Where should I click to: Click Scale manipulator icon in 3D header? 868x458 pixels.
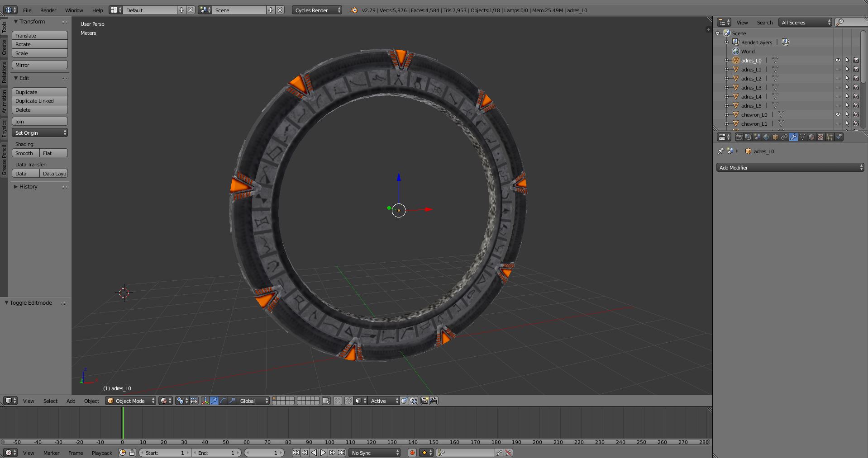[232, 401]
